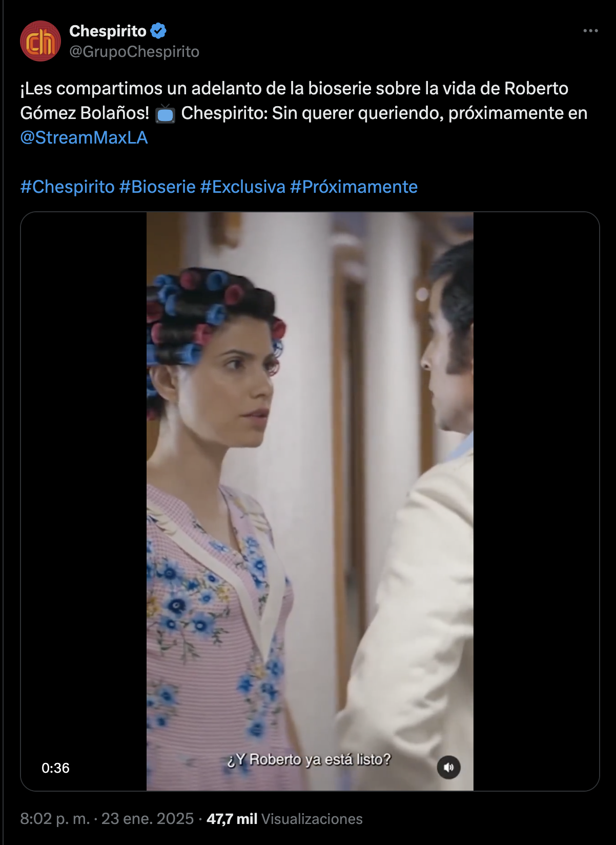616x845 pixels.
Task: Click the blue verified badge next to Chespirito
Action: click(x=158, y=31)
